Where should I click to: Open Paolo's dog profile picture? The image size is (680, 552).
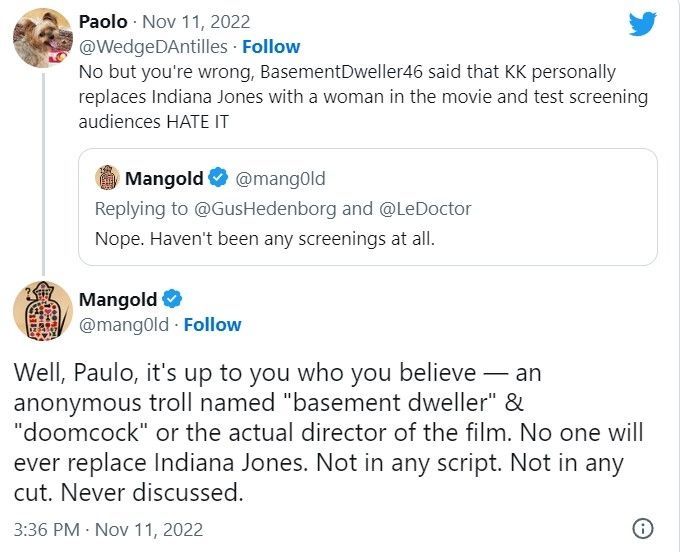coord(40,39)
